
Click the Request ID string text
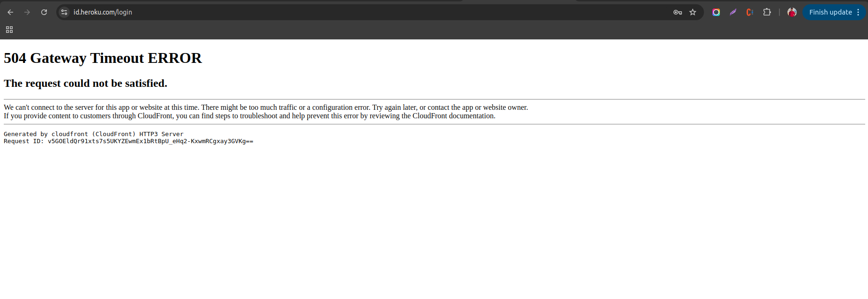(x=150, y=141)
